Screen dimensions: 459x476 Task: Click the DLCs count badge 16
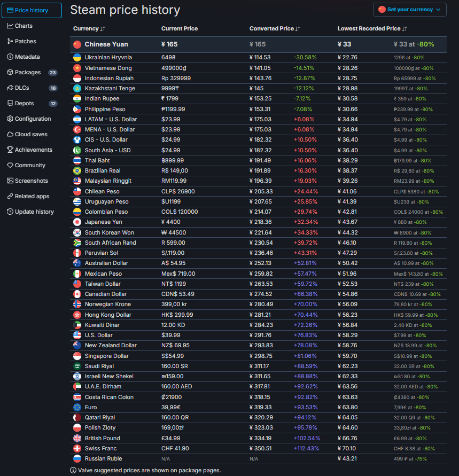[x=53, y=88]
